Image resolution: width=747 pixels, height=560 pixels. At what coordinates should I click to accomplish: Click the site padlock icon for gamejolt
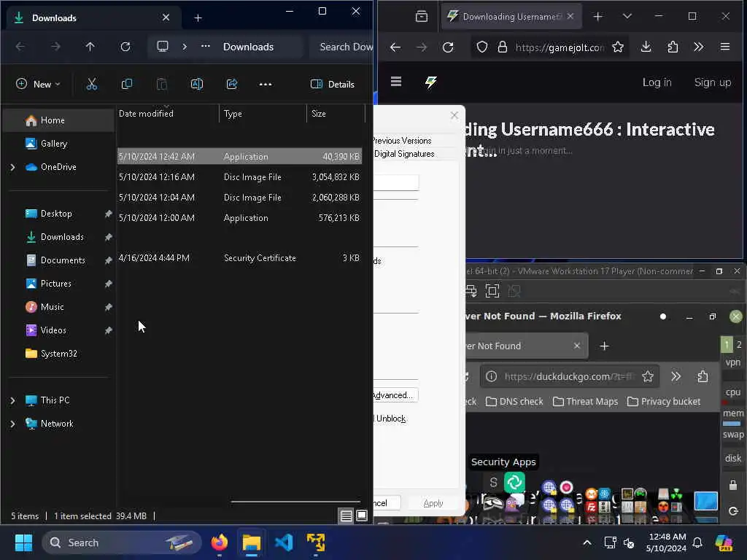click(x=503, y=47)
